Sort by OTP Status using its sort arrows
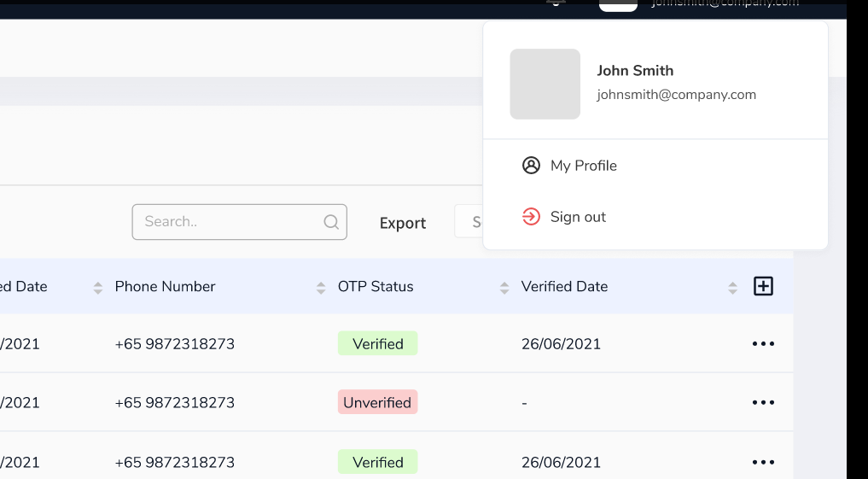Viewport: 868px width, 479px height. 504,288
